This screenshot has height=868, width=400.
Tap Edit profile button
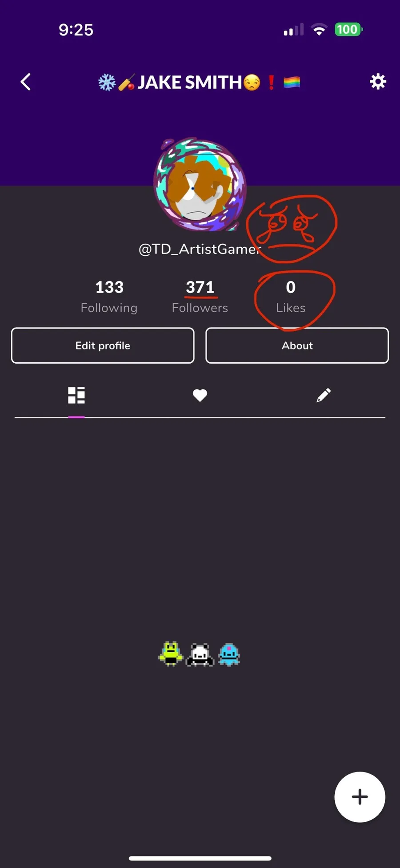click(103, 345)
